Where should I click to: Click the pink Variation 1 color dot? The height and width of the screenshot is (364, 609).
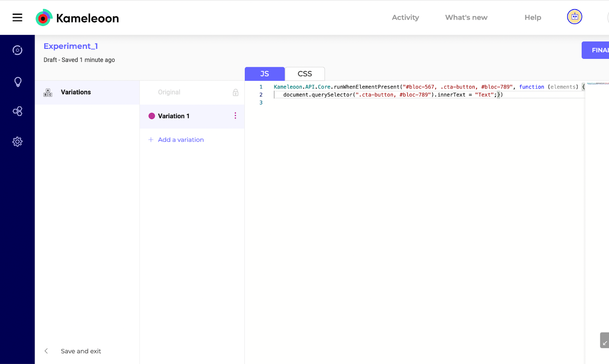pyautogui.click(x=152, y=116)
